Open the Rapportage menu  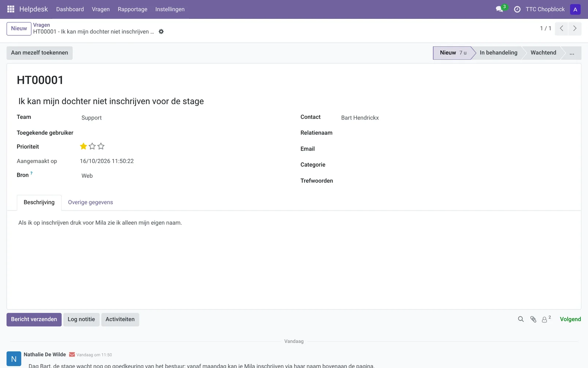click(x=132, y=9)
